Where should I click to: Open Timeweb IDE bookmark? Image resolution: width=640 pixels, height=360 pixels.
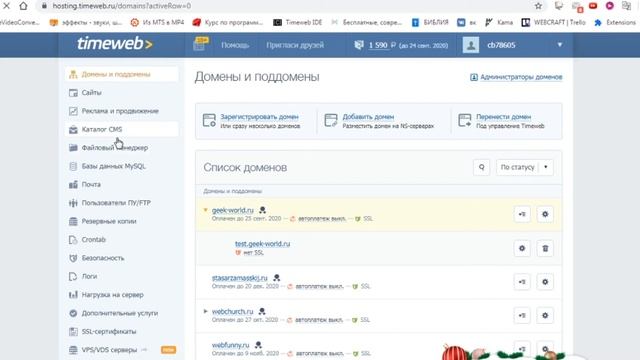coord(298,22)
